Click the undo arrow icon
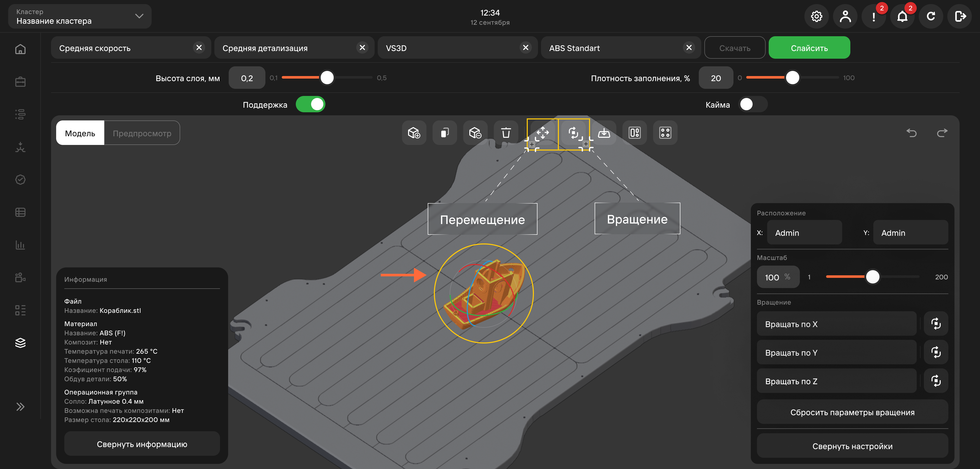The height and width of the screenshot is (469, 980). [912, 133]
